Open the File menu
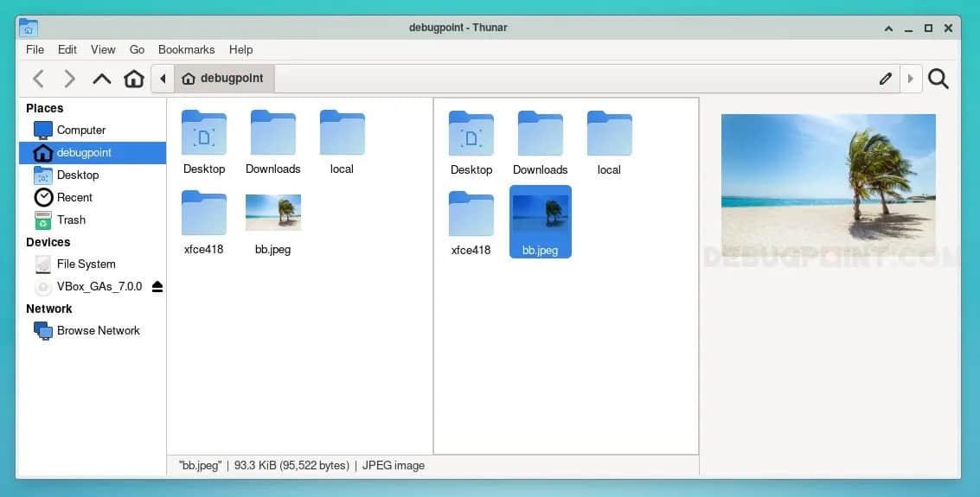980x497 pixels. point(35,49)
